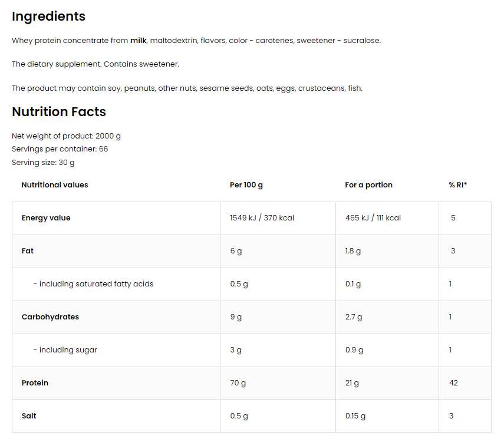Click the Ingredients heading

[x=48, y=17]
